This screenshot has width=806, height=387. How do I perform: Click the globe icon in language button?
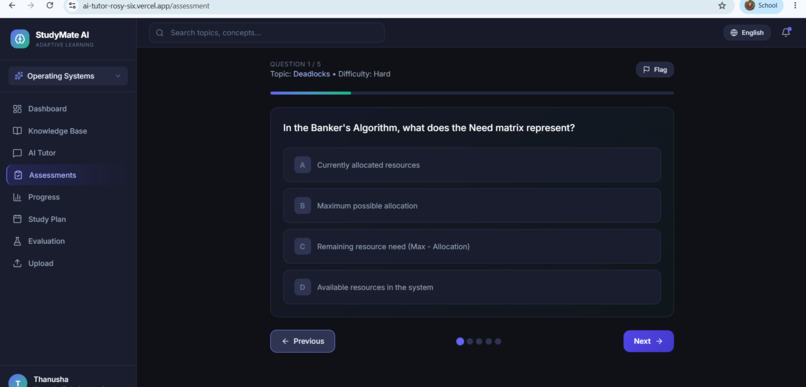pos(734,33)
